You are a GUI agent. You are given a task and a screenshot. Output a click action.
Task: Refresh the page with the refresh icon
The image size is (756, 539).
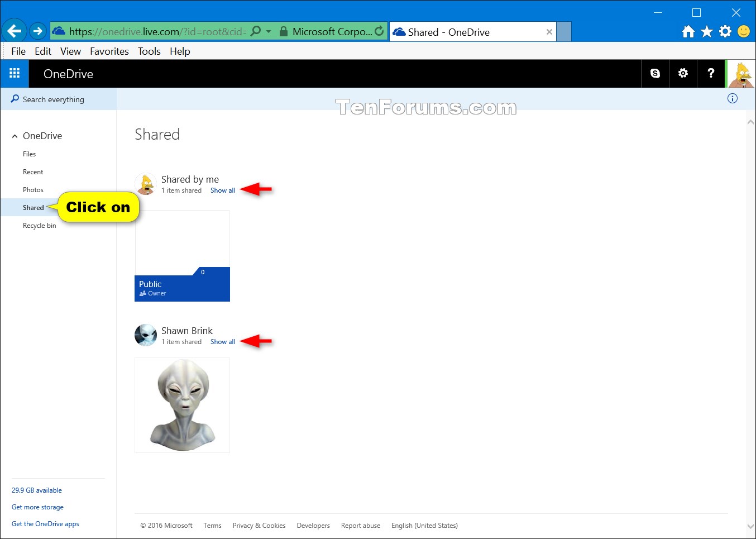coord(379,31)
